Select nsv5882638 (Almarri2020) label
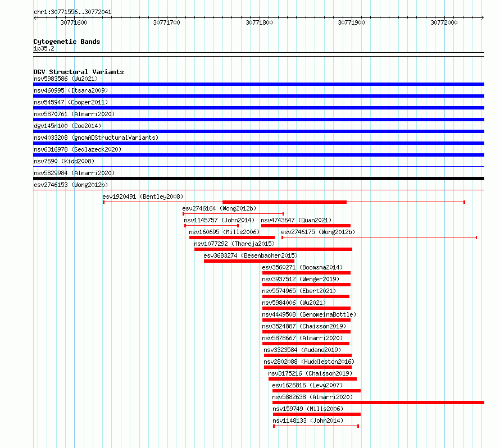The height and width of the screenshot is (448, 500). click(312, 397)
